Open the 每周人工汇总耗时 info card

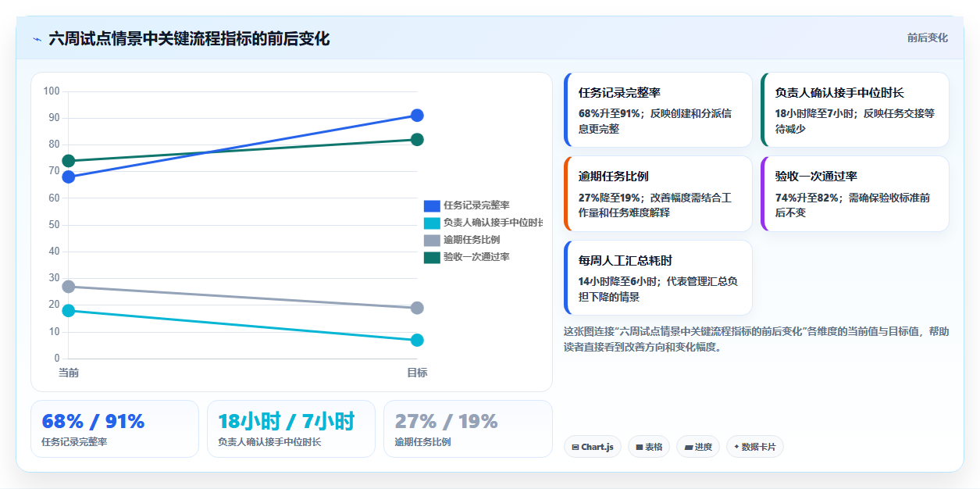point(657,277)
